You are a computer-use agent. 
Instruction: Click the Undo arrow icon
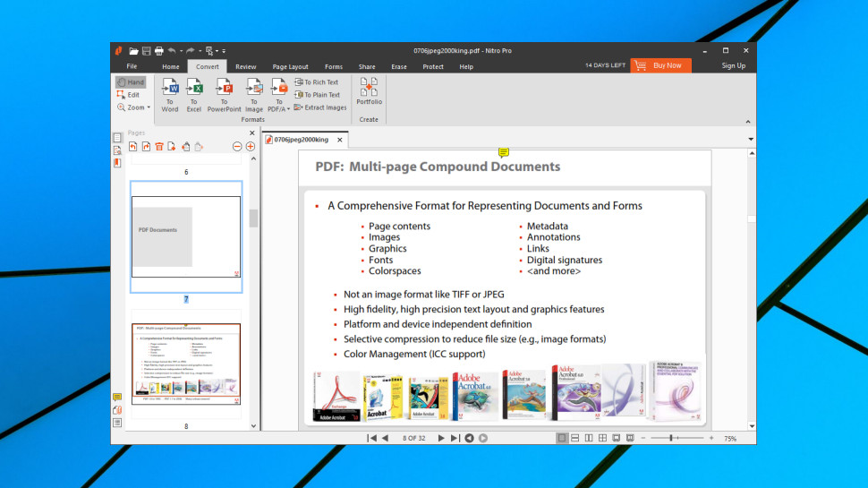(x=172, y=51)
